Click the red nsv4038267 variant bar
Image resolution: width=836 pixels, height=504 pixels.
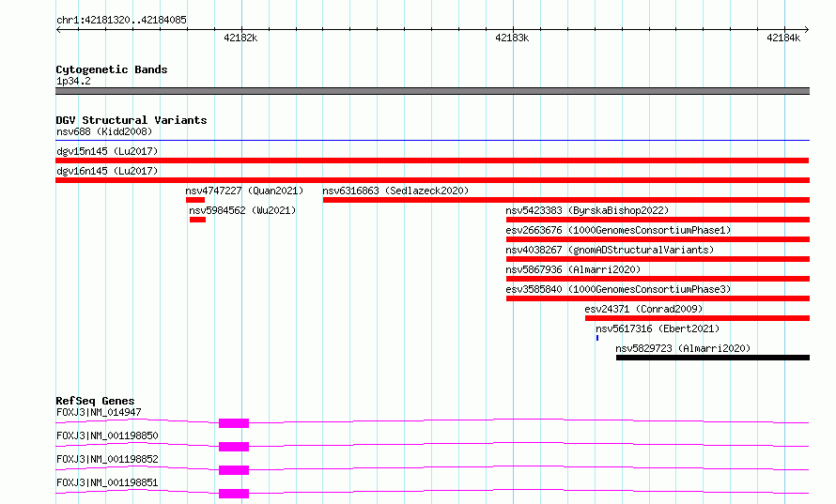pos(658,259)
